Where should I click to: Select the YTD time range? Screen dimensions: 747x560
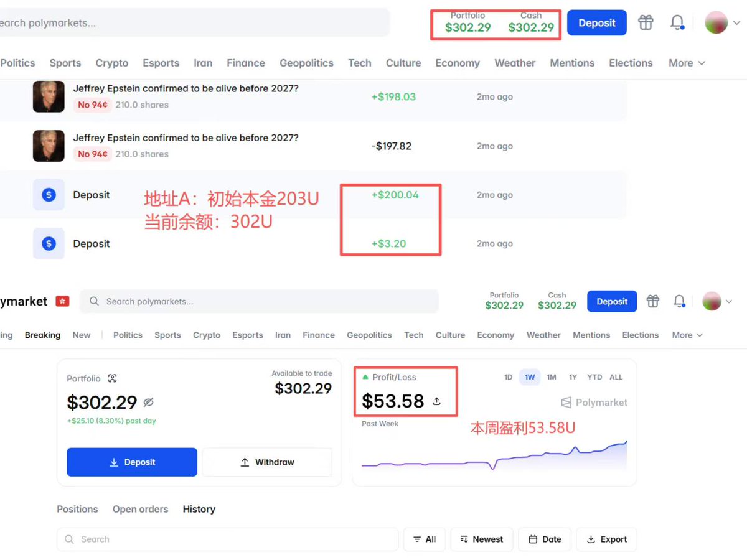click(x=594, y=377)
